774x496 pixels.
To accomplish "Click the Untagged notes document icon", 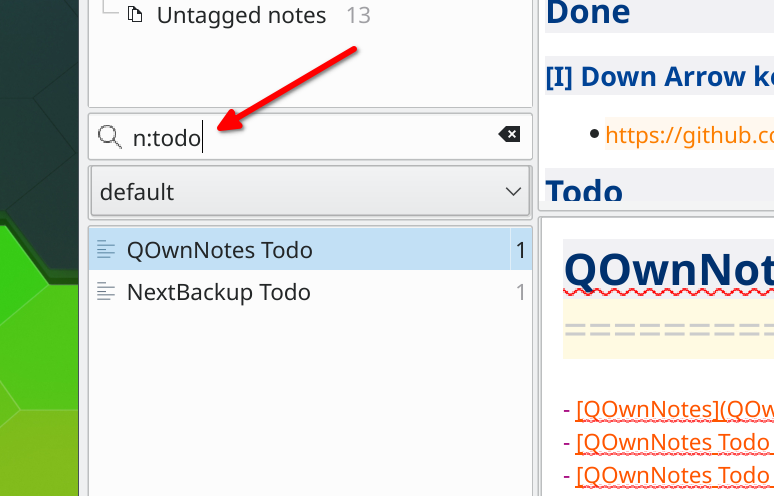I will [136, 16].
